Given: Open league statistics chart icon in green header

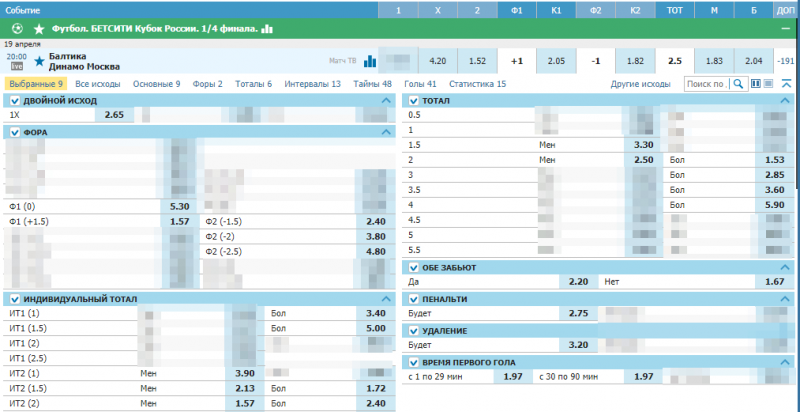Looking at the screenshot, I should point(267,29).
